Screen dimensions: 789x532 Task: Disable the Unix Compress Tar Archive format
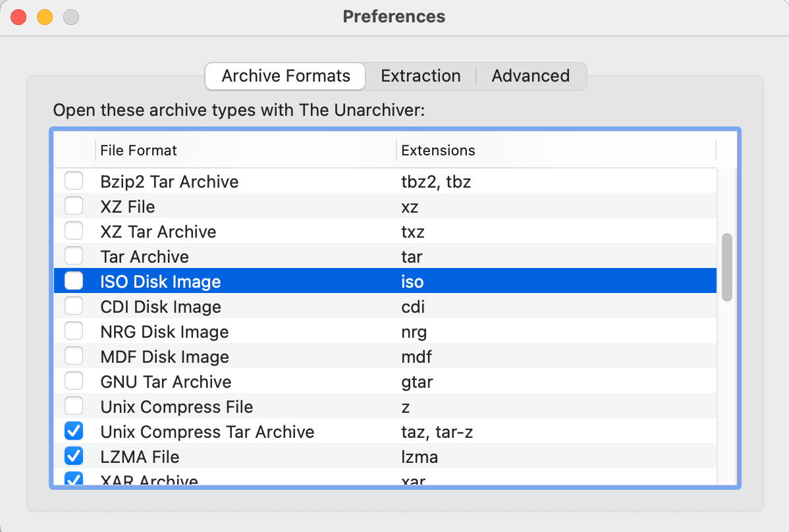[x=74, y=431]
